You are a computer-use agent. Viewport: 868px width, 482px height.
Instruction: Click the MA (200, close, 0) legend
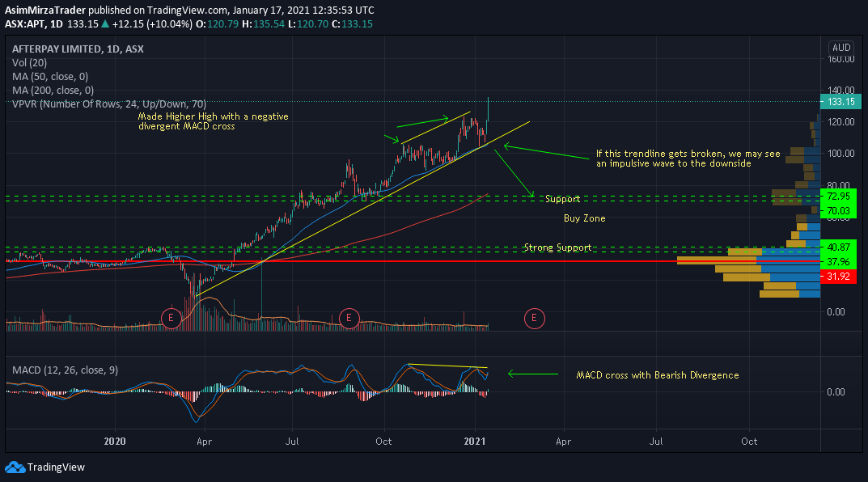click(53, 91)
